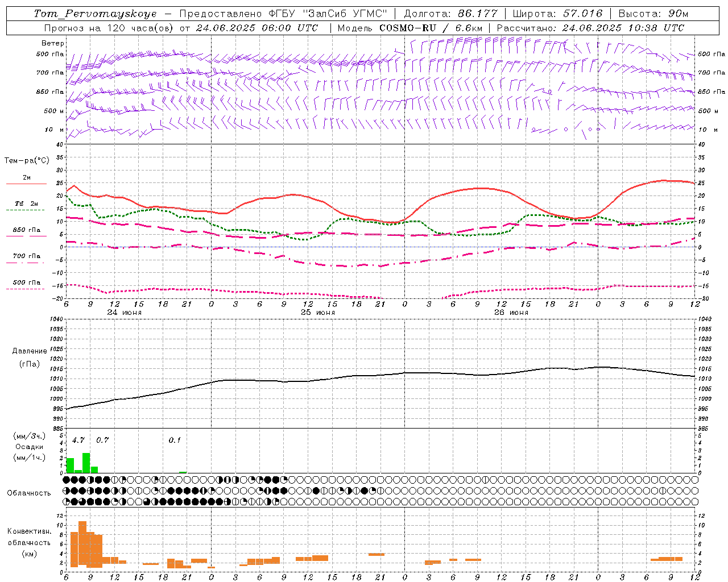Click the "Тем-ра(°C)" panel label
This screenshot has height=582, width=728.
click(x=27, y=161)
